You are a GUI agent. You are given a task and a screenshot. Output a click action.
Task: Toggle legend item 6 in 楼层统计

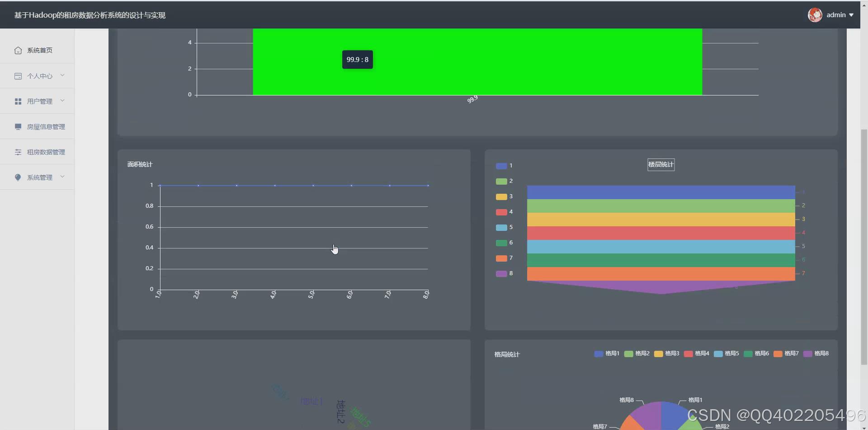(x=504, y=243)
